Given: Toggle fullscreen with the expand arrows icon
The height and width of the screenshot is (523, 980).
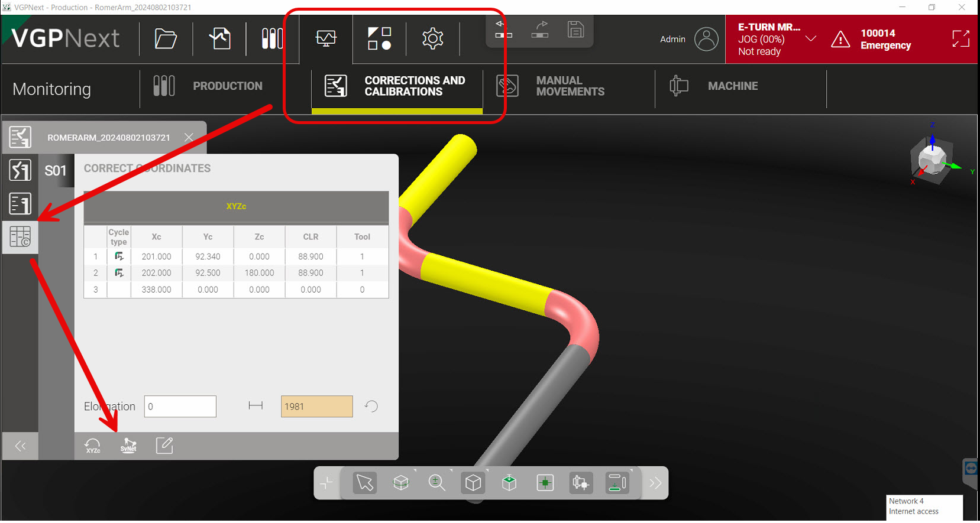Looking at the screenshot, I should click(961, 39).
